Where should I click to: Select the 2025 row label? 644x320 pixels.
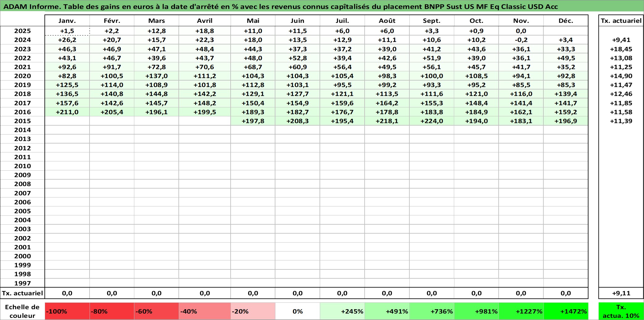coord(23,31)
